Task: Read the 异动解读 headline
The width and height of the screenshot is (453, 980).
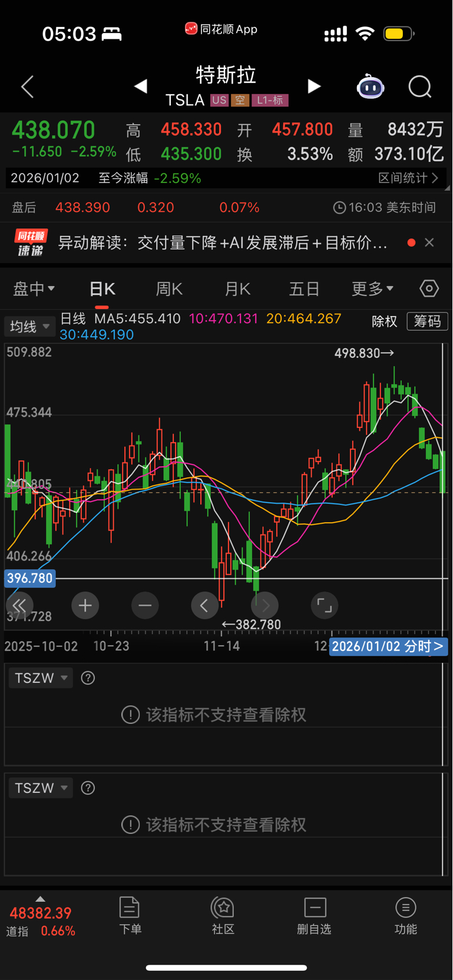Action: click(x=223, y=242)
